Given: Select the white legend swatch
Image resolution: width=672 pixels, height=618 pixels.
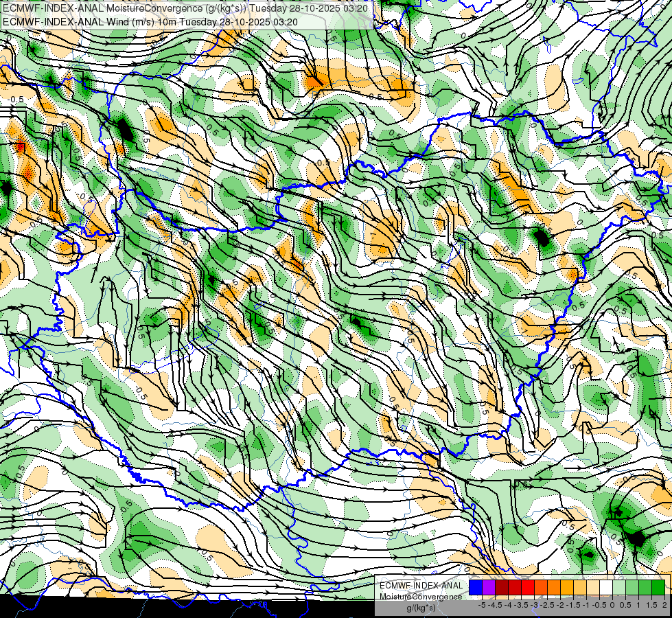Looking at the screenshot, I should [606, 587].
